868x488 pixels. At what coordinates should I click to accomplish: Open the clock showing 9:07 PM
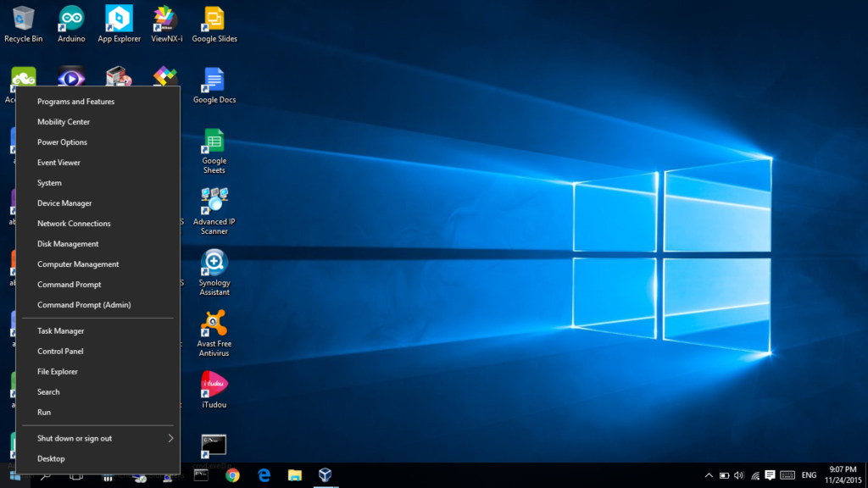pyautogui.click(x=843, y=474)
